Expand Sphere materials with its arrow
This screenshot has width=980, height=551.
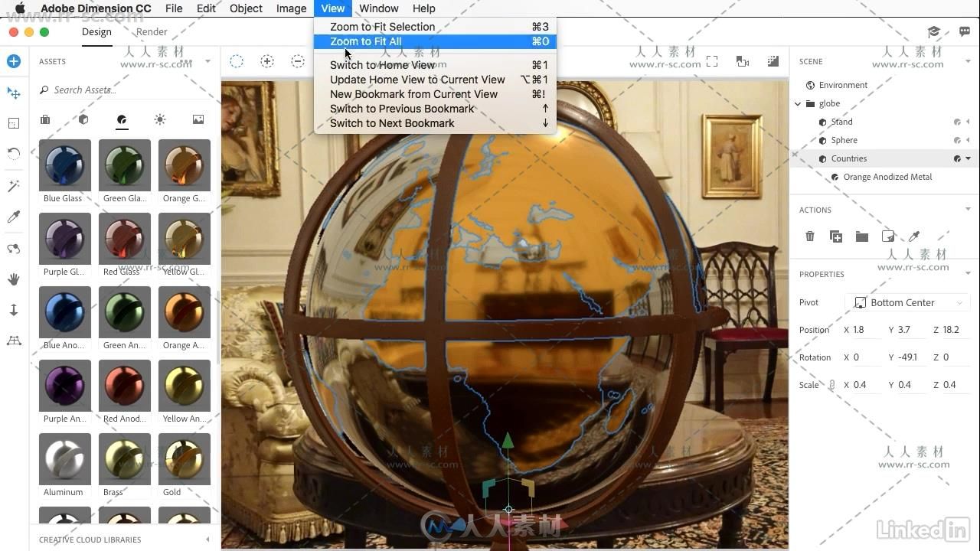click(x=969, y=140)
